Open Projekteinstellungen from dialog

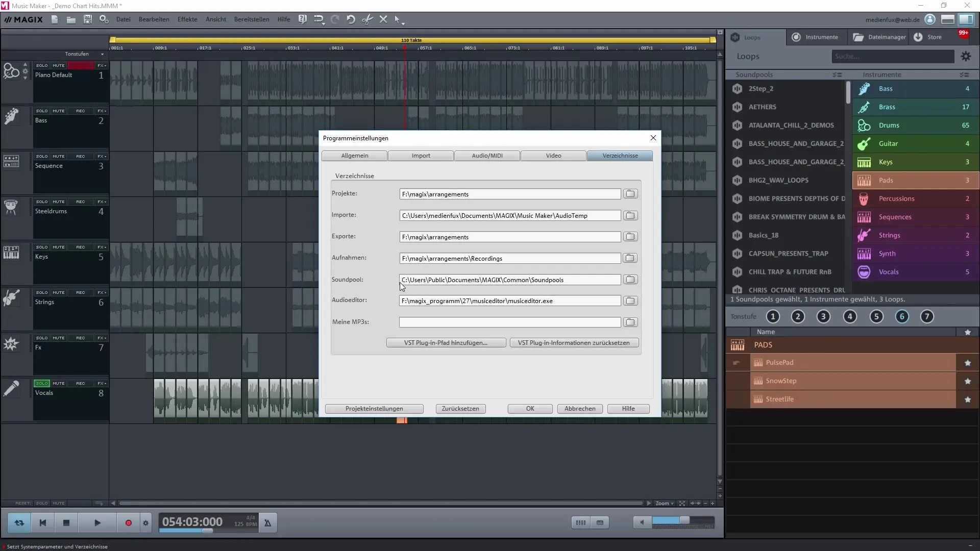pos(374,409)
